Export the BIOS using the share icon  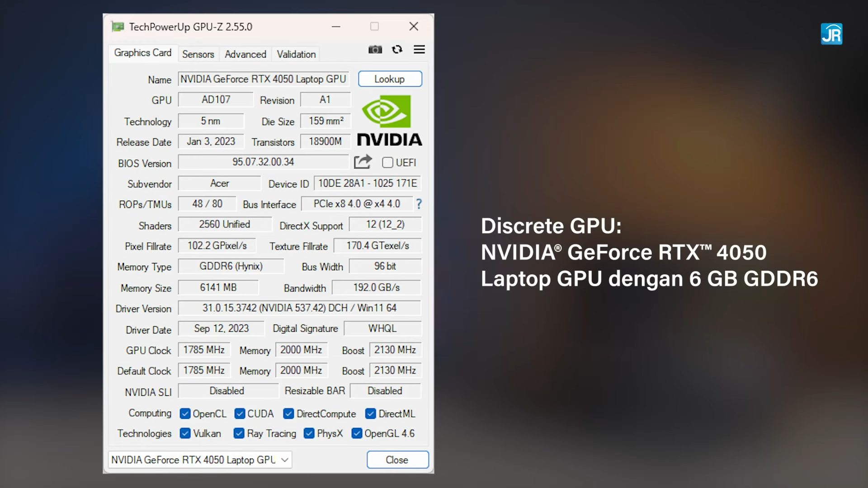(363, 162)
